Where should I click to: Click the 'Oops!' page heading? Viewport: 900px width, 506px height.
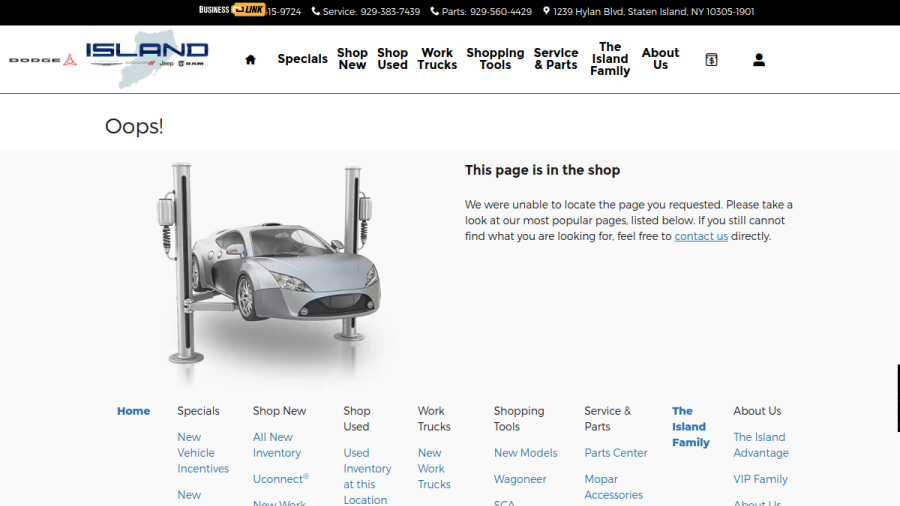tap(134, 126)
